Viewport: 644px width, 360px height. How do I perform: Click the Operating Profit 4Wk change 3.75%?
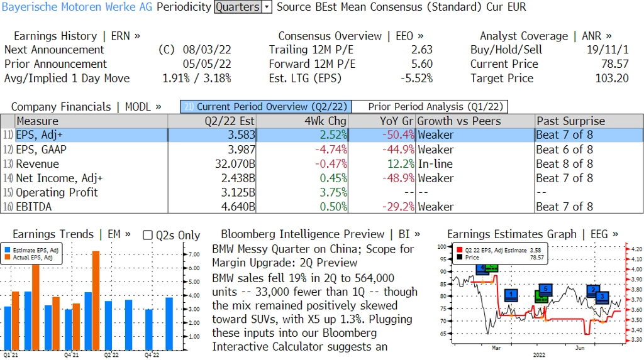333,192
